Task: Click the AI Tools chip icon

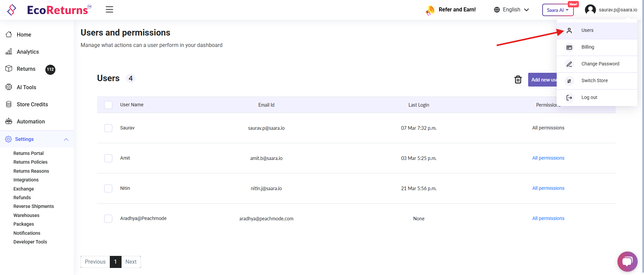Action: point(9,87)
